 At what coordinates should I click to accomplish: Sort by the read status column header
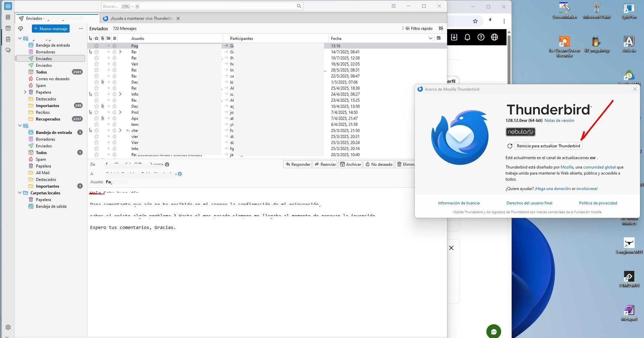108,38
